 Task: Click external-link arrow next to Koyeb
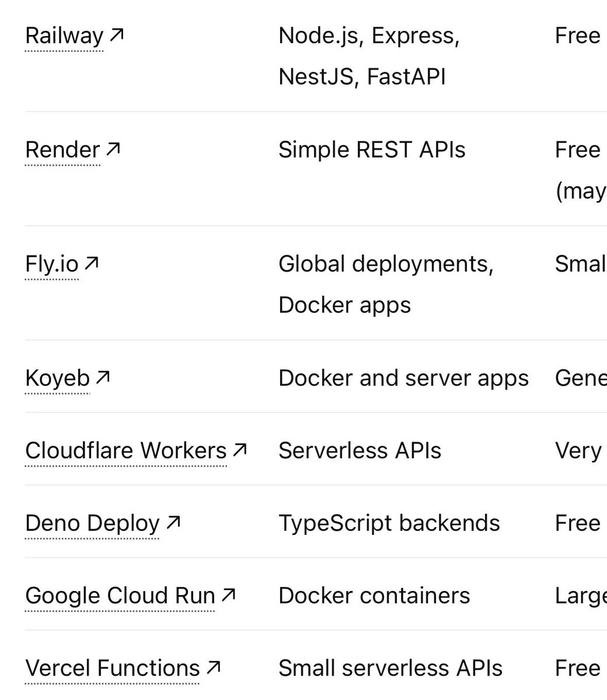pos(103,377)
